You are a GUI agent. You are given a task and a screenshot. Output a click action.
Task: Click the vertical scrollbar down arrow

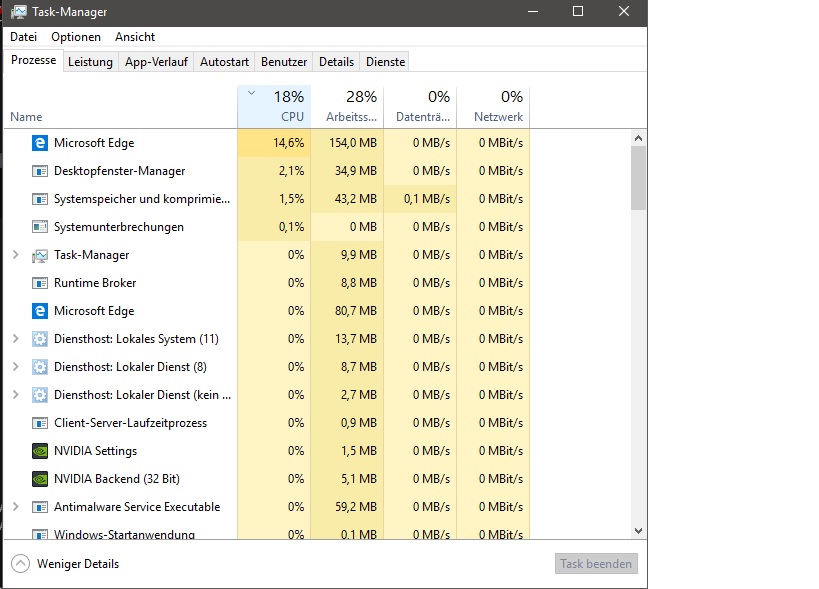point(639,531)
